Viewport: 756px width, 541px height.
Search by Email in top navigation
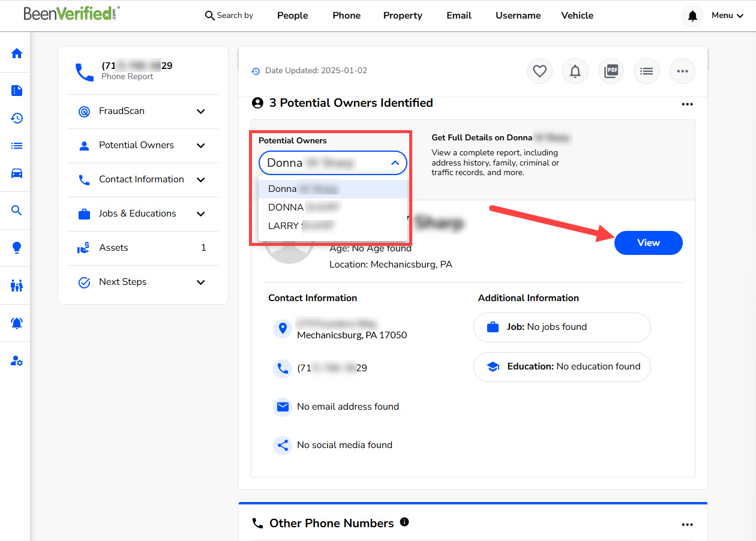point(459,16)
